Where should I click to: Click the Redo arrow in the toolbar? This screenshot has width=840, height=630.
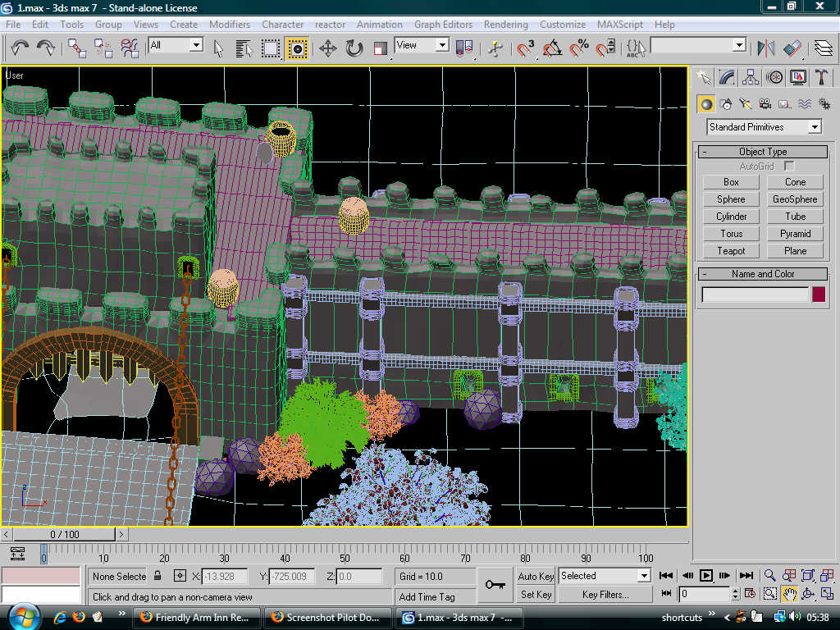(x=46, y=48)
